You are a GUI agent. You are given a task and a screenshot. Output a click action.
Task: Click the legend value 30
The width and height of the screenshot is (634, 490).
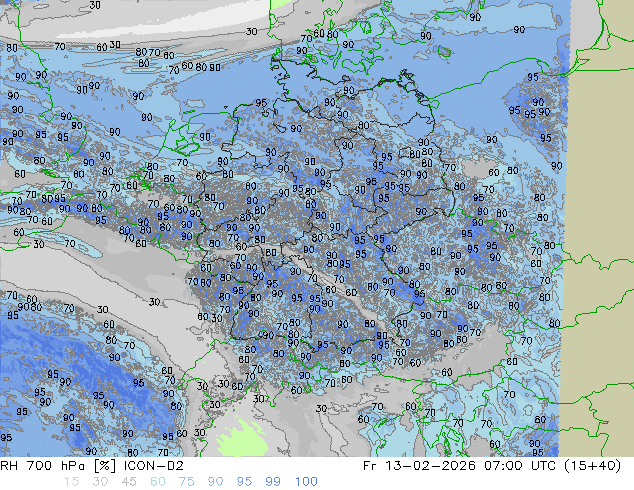(x=97, y=482)
